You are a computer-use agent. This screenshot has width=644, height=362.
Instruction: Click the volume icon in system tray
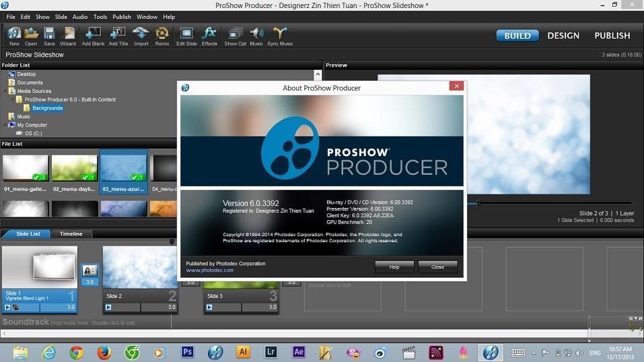[579, 353]
